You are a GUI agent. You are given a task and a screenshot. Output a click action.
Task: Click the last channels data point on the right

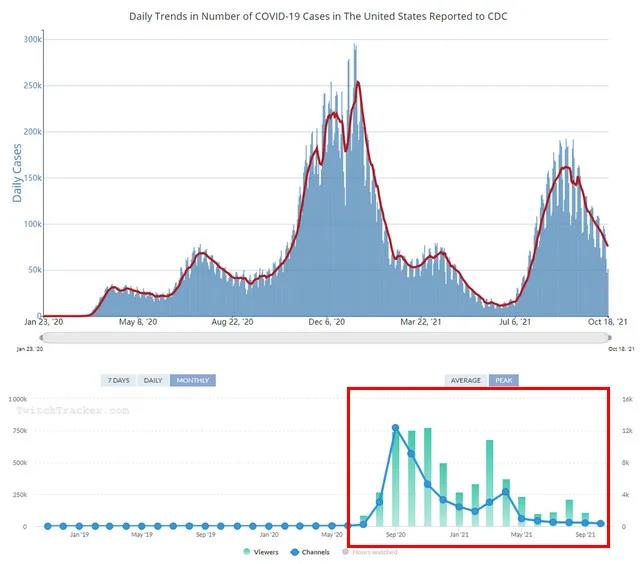pyautogui.click(x=600, y=523)
